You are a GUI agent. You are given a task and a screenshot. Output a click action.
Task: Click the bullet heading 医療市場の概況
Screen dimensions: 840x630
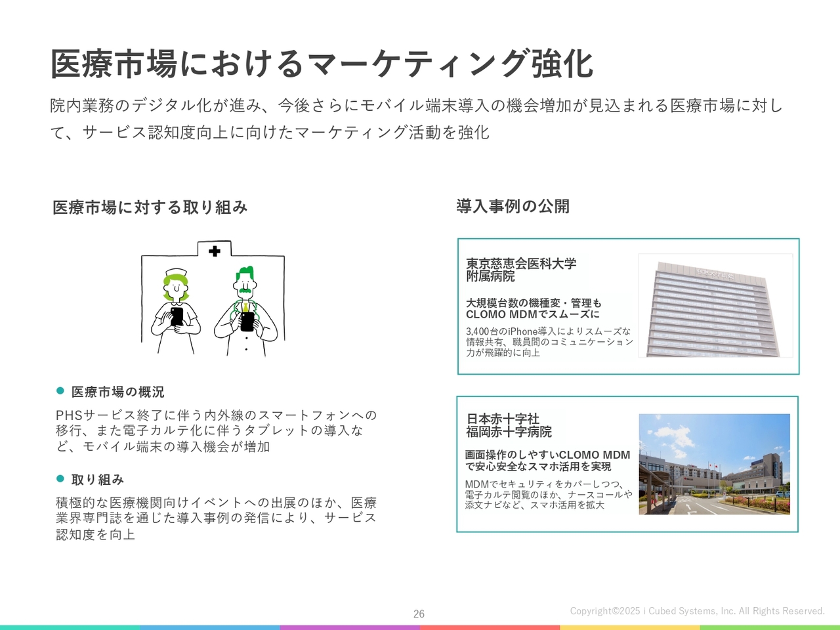118,392
